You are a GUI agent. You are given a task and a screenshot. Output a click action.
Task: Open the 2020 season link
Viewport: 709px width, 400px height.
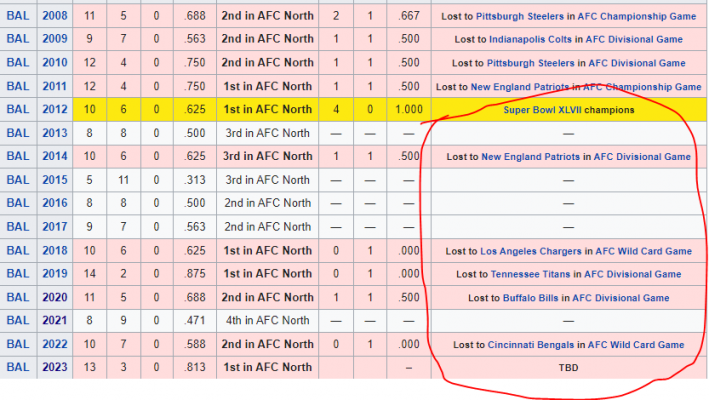click(x=55, y=297)
